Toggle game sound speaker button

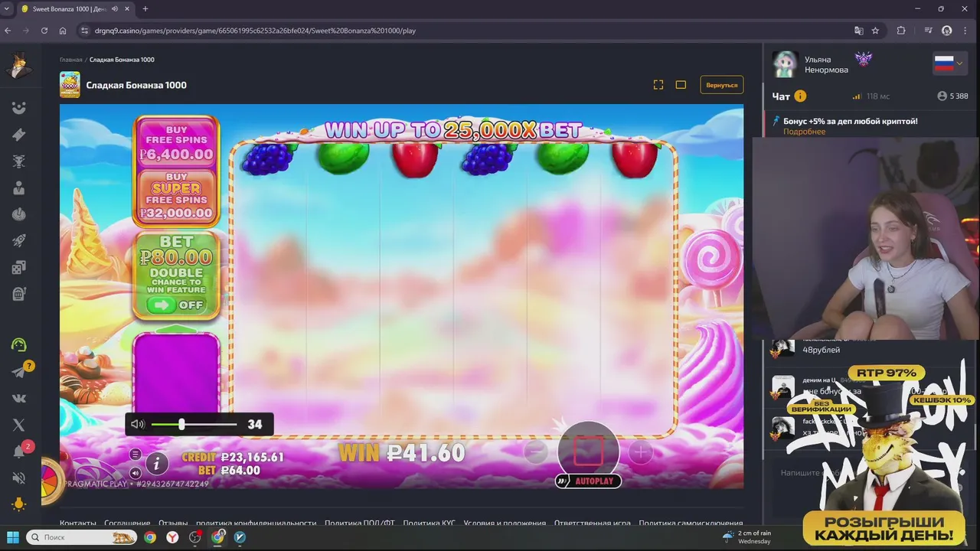pyautogui.click(x=135, y=473)
